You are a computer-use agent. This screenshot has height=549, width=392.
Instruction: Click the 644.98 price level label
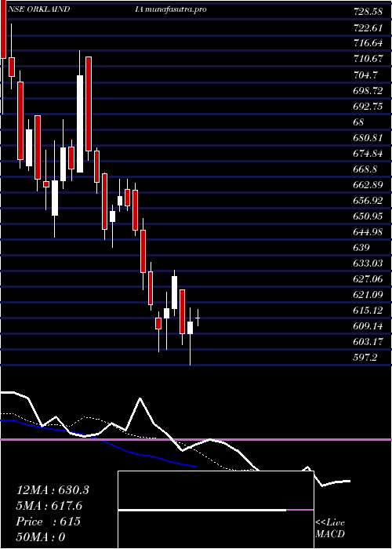point(368,232)
